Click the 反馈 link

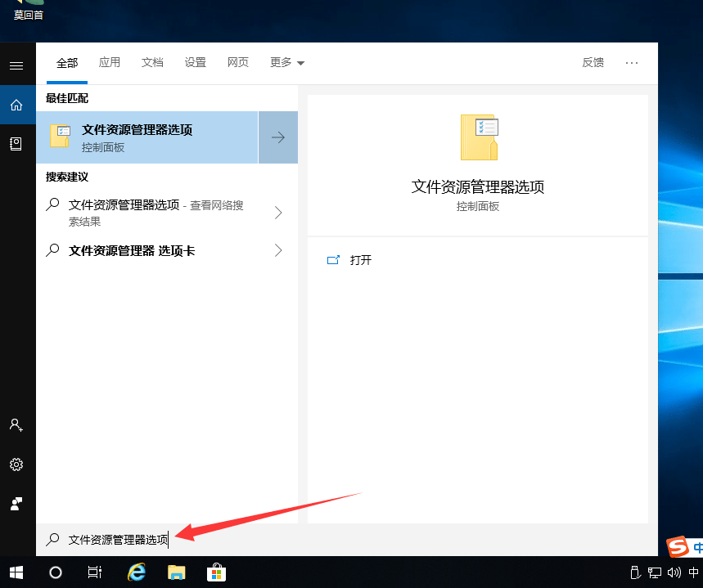coord(593,62)
